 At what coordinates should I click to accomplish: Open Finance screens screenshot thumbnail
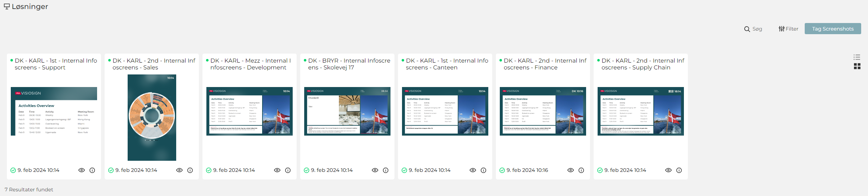click(543, 111)
